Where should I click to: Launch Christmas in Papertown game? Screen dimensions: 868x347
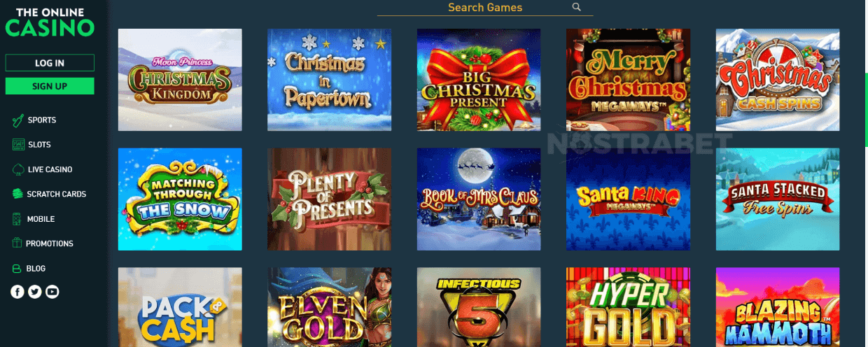click(329, 80)
